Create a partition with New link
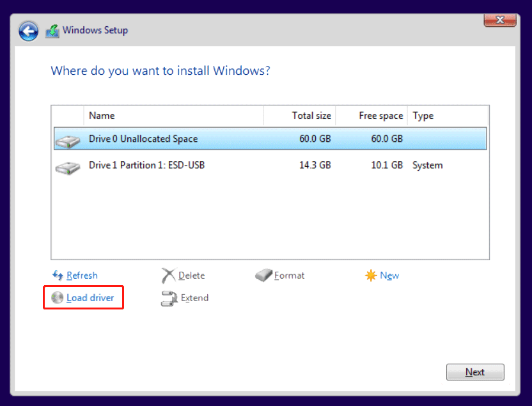The height and width of the screenshot is (406, 532). coord(389,276)
